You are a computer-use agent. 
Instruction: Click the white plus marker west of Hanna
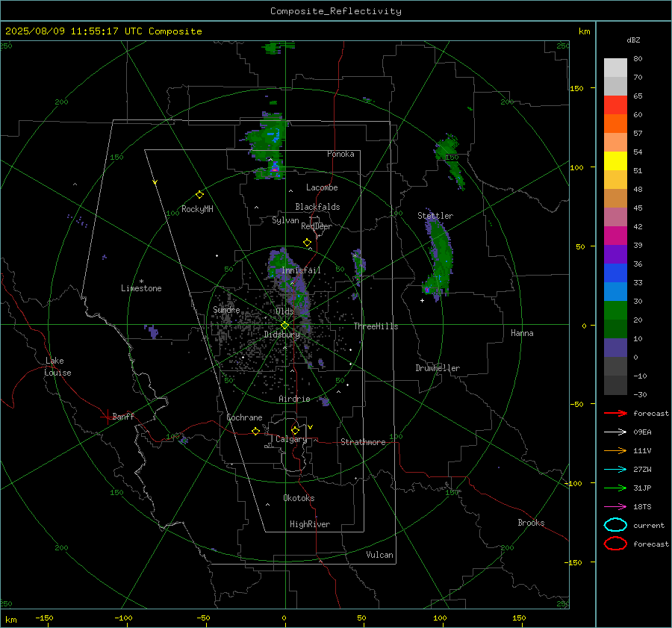422,300
